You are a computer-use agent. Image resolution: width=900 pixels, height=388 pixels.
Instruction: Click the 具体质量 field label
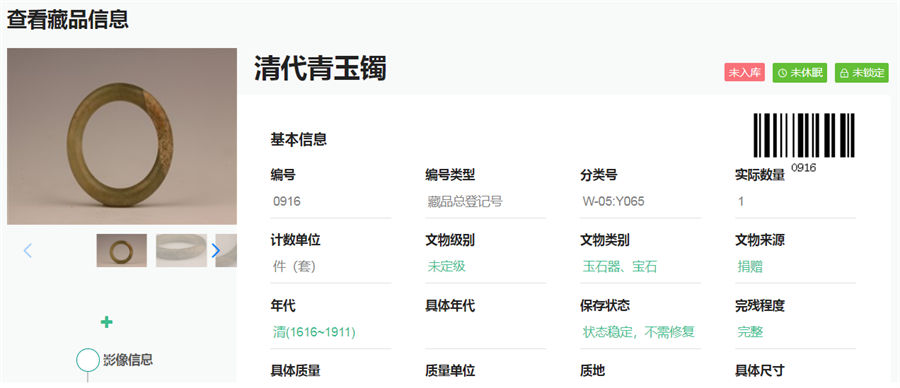coord(295,371)
